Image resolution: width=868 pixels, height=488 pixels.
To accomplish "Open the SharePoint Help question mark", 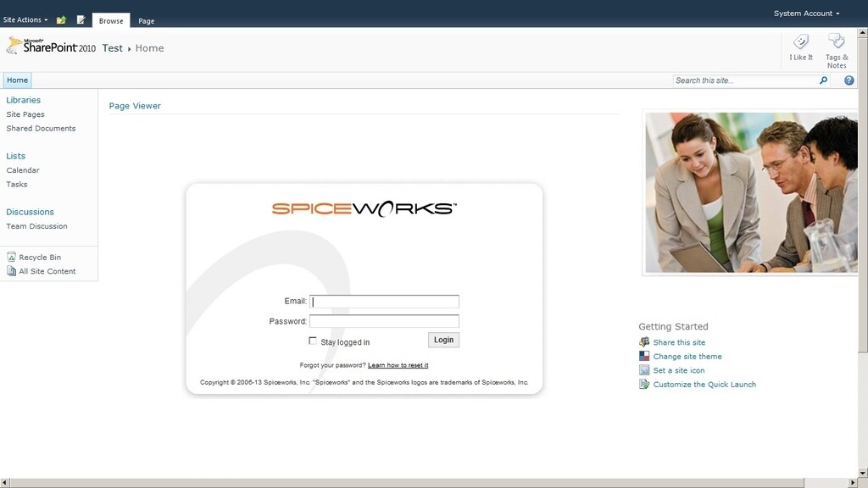I will [x=849, y=80].
